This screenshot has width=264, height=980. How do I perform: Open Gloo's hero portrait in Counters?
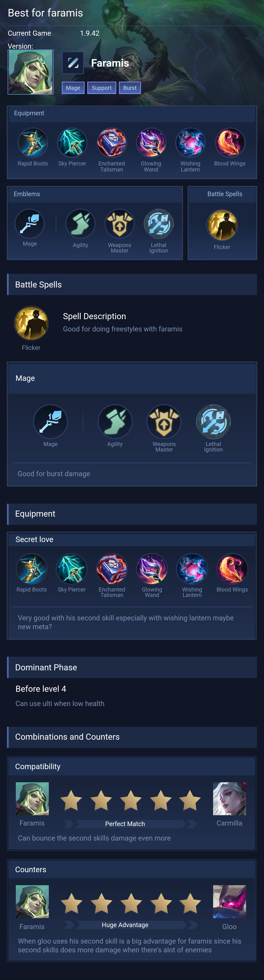[x=229, y=902]
